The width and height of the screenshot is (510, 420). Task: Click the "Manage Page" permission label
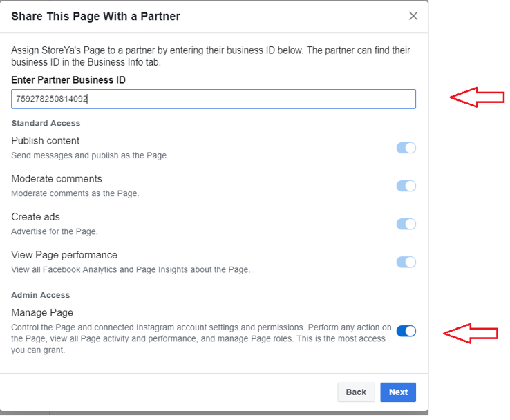(x=42, y=312)
